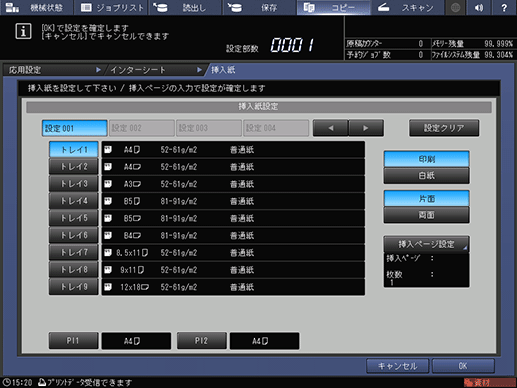Click A4 size field next to PI1

click(x=136, y=341)
